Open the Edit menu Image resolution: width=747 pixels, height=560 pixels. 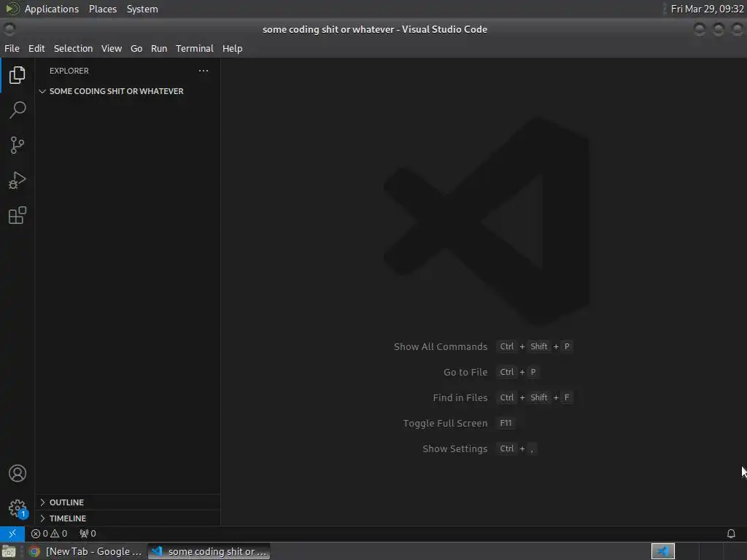coord(36,49)
